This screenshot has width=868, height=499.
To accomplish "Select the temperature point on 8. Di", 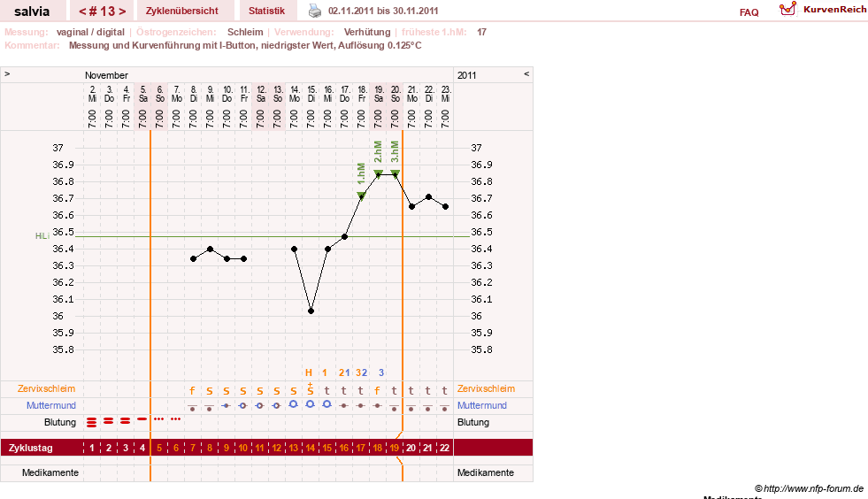I will click(193, 258).
